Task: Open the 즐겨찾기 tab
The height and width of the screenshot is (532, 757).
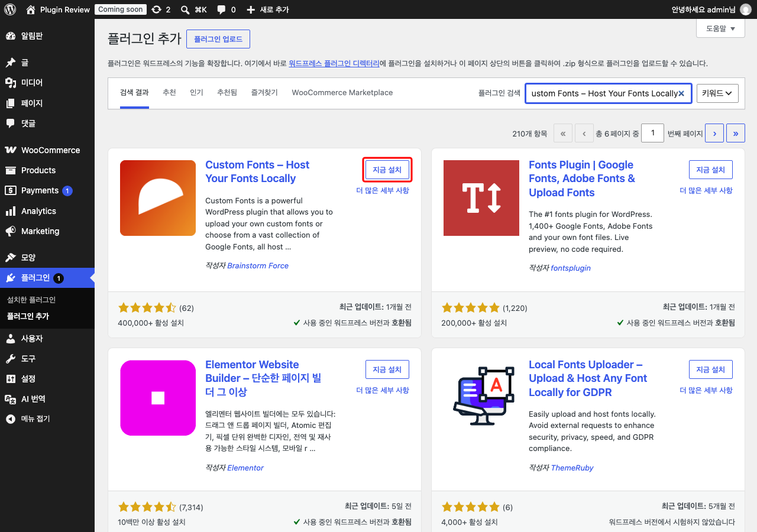Action: point(264,93)
